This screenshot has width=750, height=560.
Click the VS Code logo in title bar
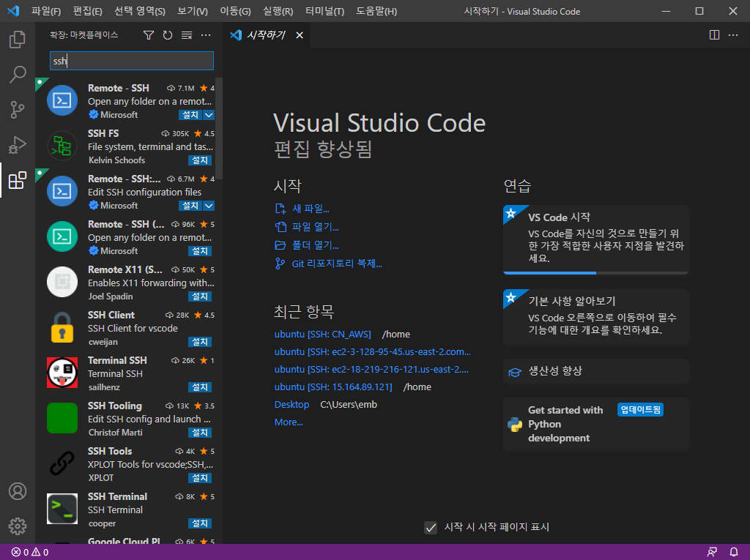point(13,11)
